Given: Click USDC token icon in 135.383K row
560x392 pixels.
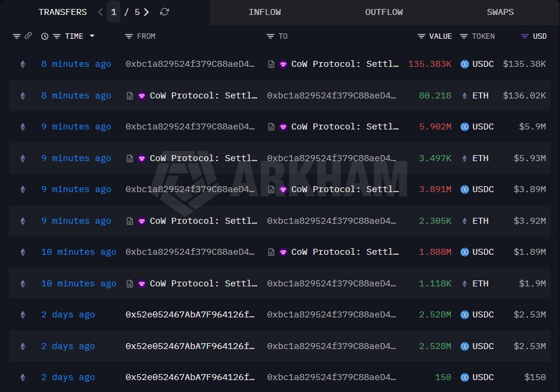Looking at the screenshot, I should coord(464,64).
